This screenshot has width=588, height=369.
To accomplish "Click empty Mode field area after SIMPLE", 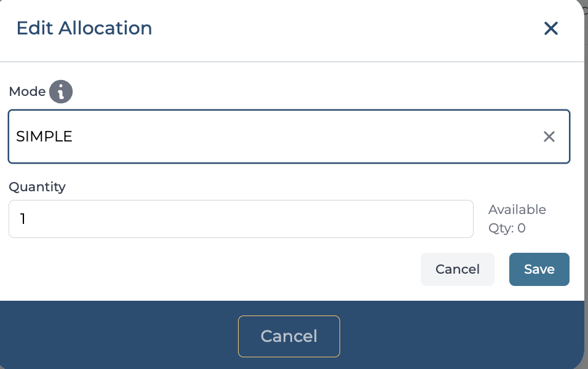I will click(308, 137).
